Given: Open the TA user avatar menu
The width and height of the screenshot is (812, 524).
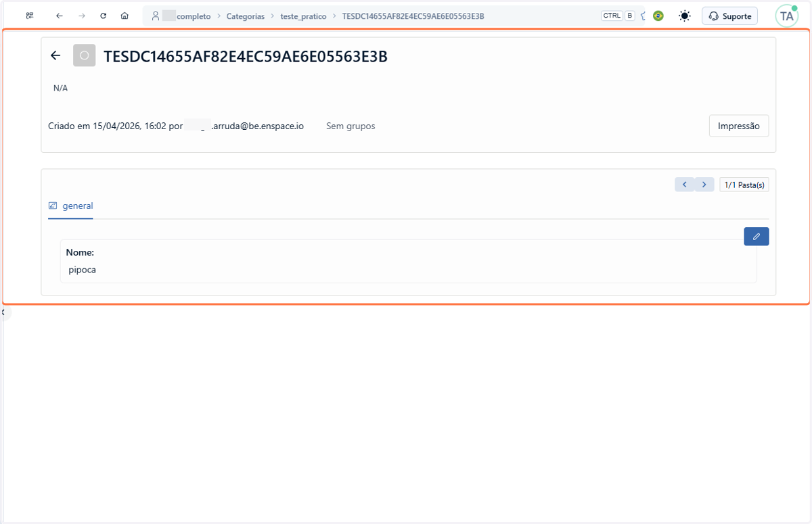Looking at the screenshot, I should 787,16.
